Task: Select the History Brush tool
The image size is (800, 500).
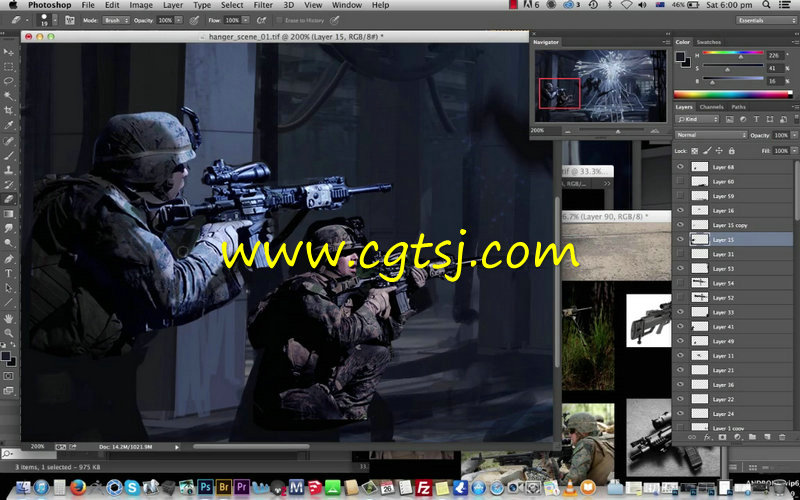Action: [x=9, y=184]
